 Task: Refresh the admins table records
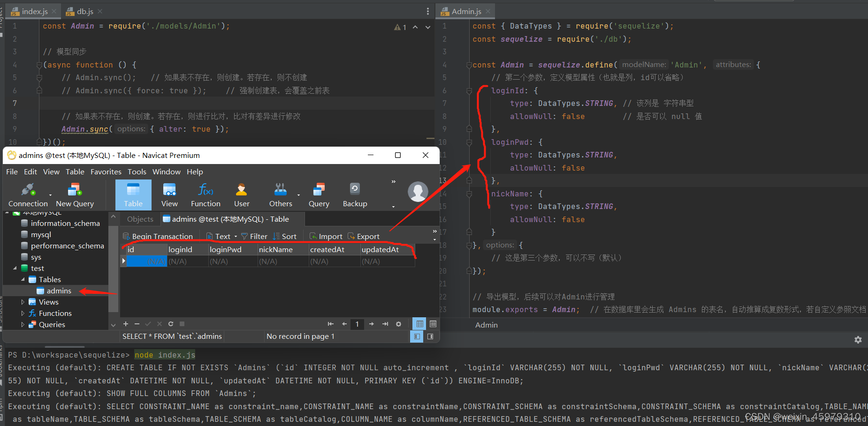click(171, 324)
